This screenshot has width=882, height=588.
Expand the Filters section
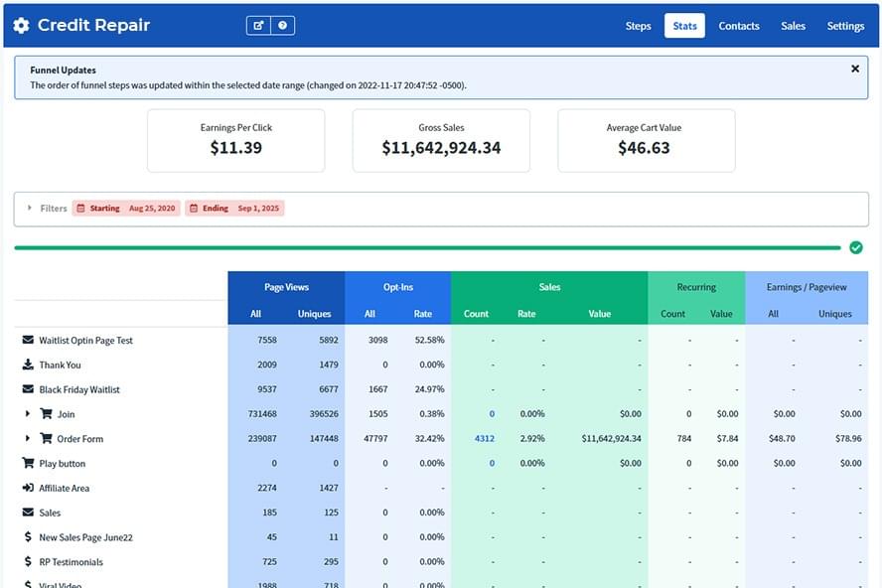(30, 209)
